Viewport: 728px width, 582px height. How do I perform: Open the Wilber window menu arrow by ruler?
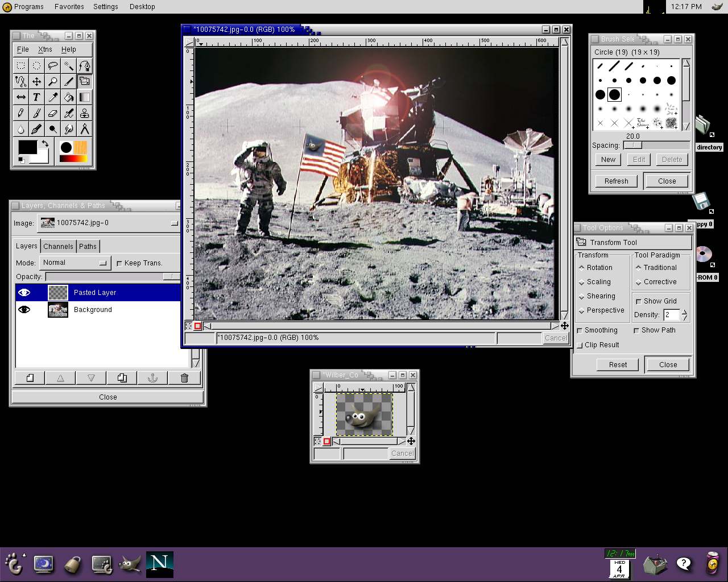click(x=318, y=388)
